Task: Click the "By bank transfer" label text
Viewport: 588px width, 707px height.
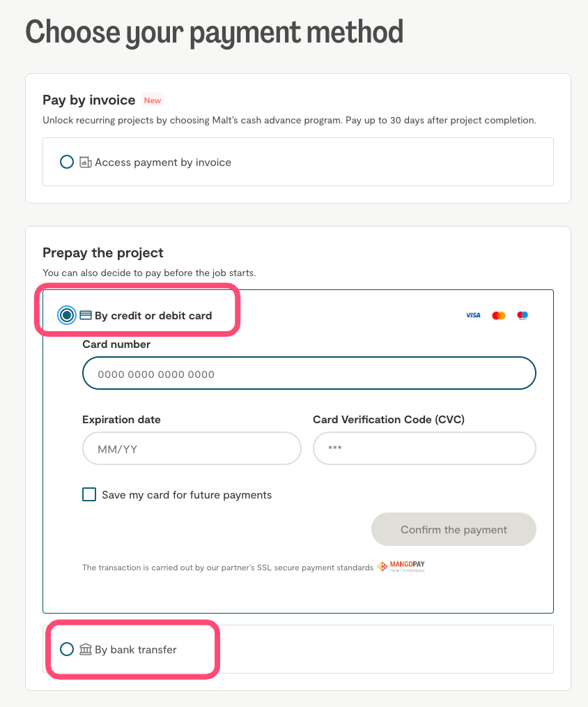Action: pos(136,650)
